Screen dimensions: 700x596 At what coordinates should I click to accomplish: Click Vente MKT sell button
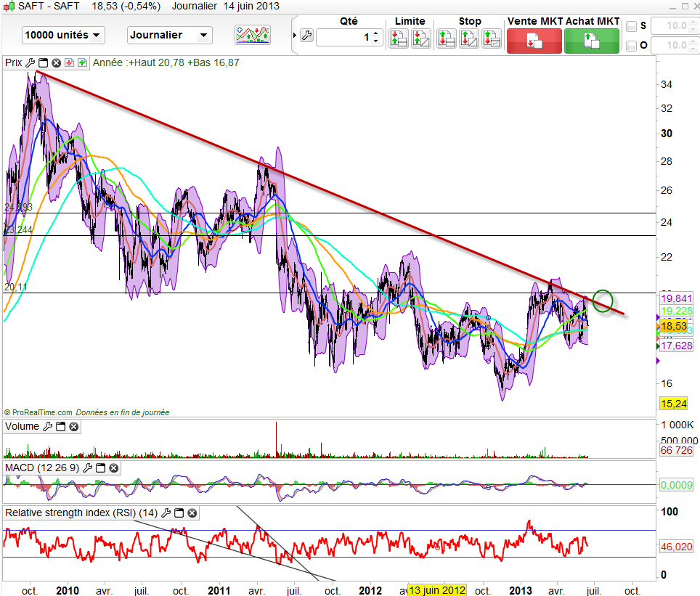pyautogui.click(x=534, y=41)
